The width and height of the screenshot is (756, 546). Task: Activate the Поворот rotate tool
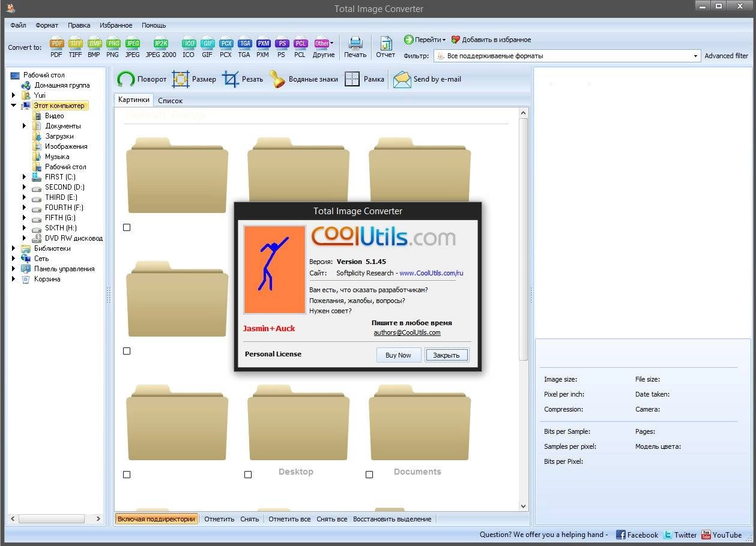pos(142,79)
